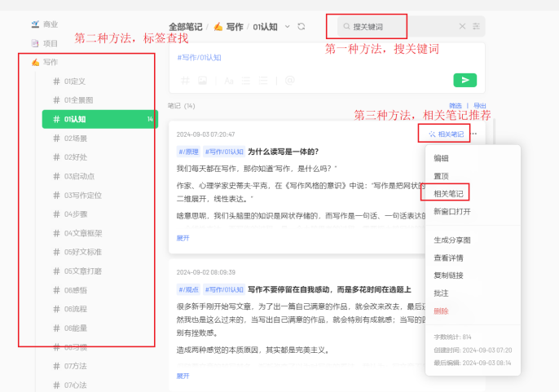This screenshot has width=559, height=392.
Task: Click the #/观点 tag on the second note
Action: click(x=188, y=289)
